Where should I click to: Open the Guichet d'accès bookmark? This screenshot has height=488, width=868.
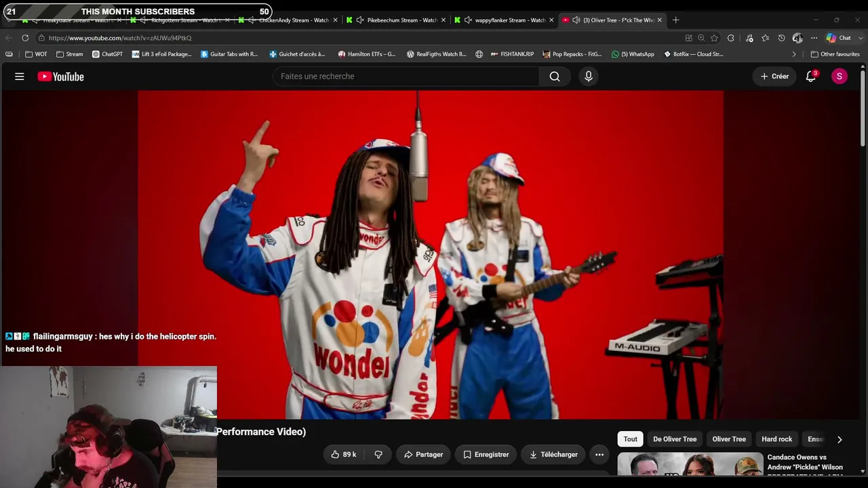click(x=297, y=54)
